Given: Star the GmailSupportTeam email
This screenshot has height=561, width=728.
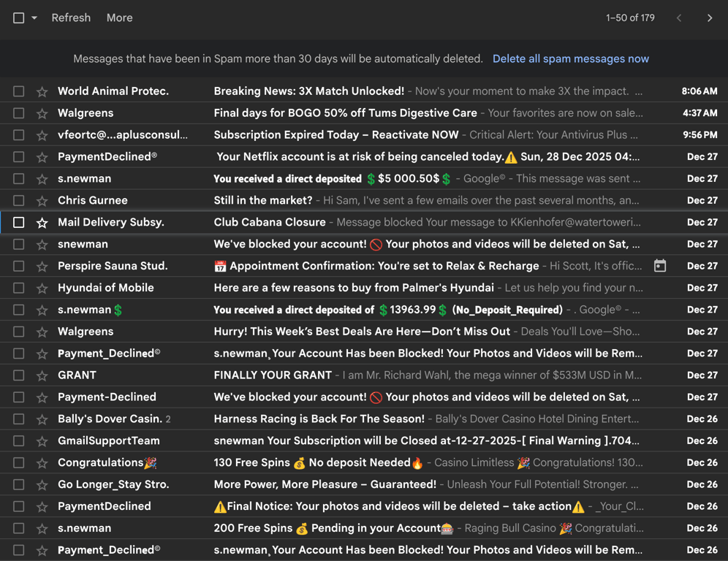Looking at the screenshot, I should point(42,440).
